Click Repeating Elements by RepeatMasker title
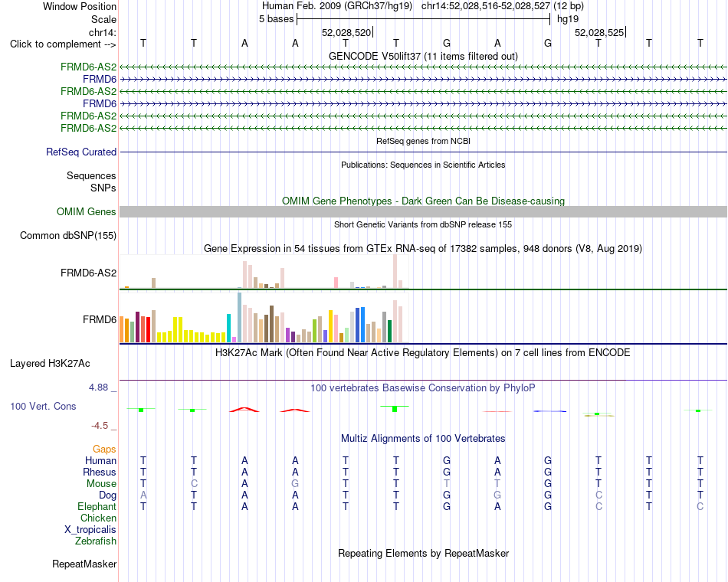Screen dimensions: 728x582 pos(423,553)
